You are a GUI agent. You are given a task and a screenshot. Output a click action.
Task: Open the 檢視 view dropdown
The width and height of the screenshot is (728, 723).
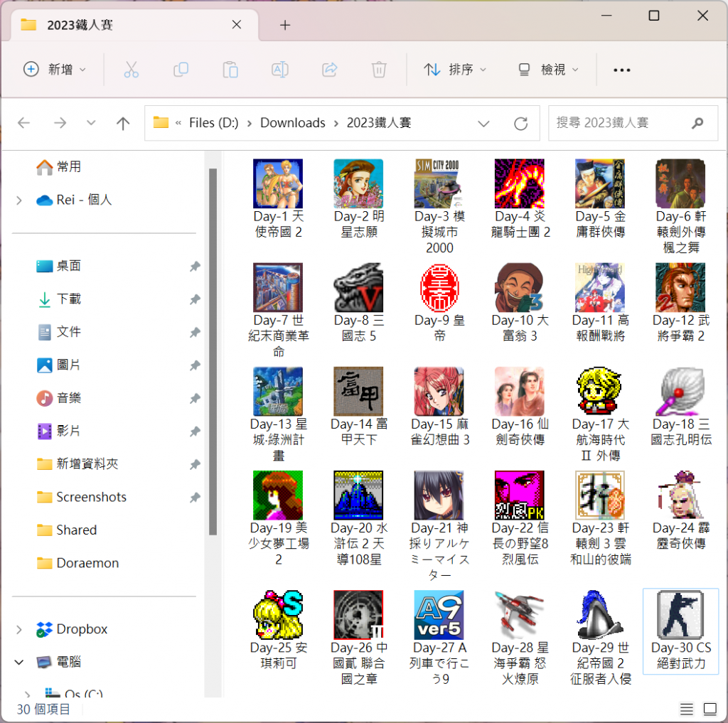tap(548, 70)
